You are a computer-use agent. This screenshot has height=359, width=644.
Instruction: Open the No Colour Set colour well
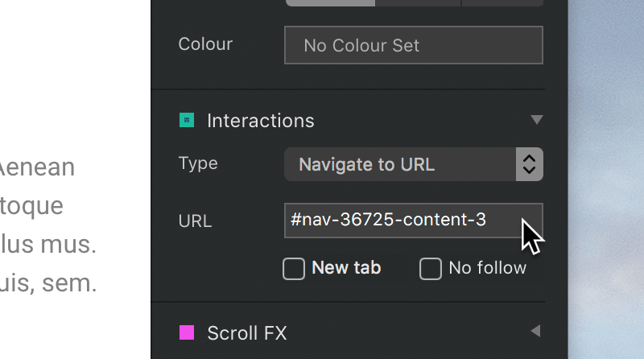[x=414, y=45]
